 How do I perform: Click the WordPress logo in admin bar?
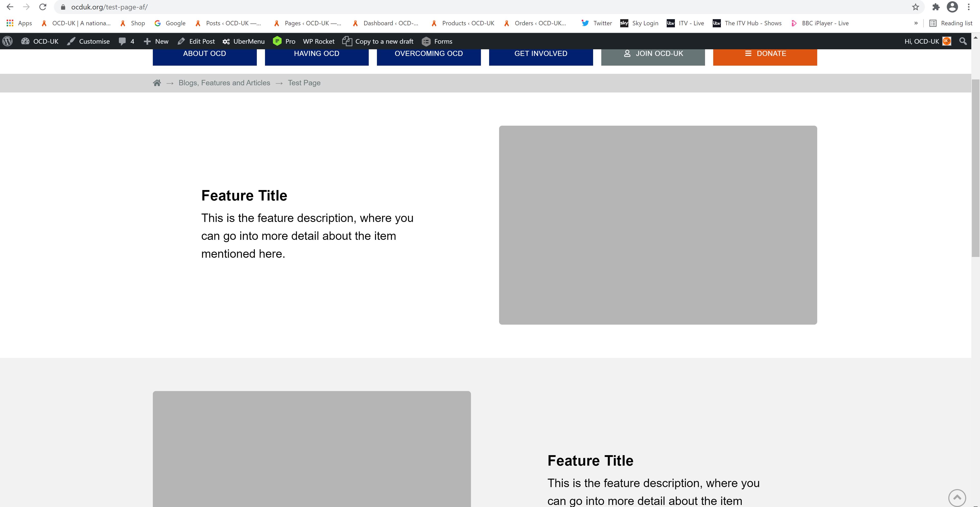pos(8,41)
